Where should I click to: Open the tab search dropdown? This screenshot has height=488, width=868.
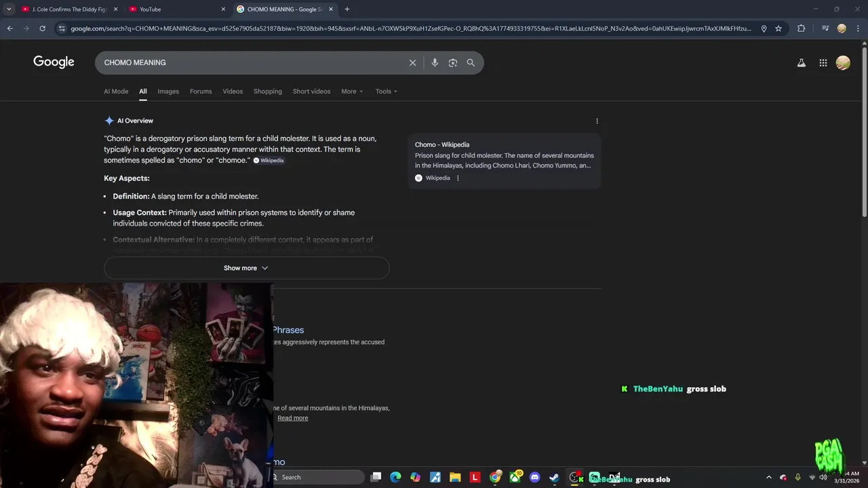click(x=9, y=9)
